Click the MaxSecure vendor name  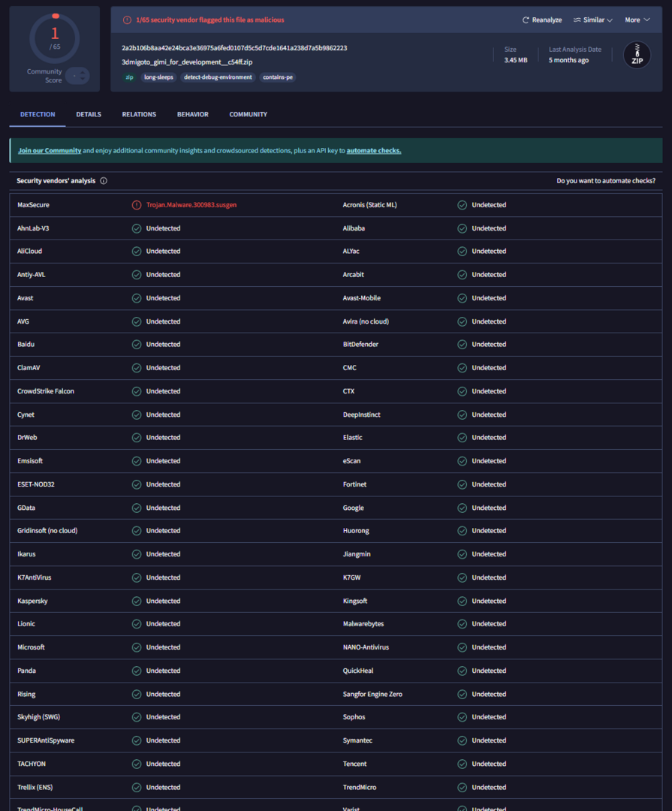click(33, 205)
